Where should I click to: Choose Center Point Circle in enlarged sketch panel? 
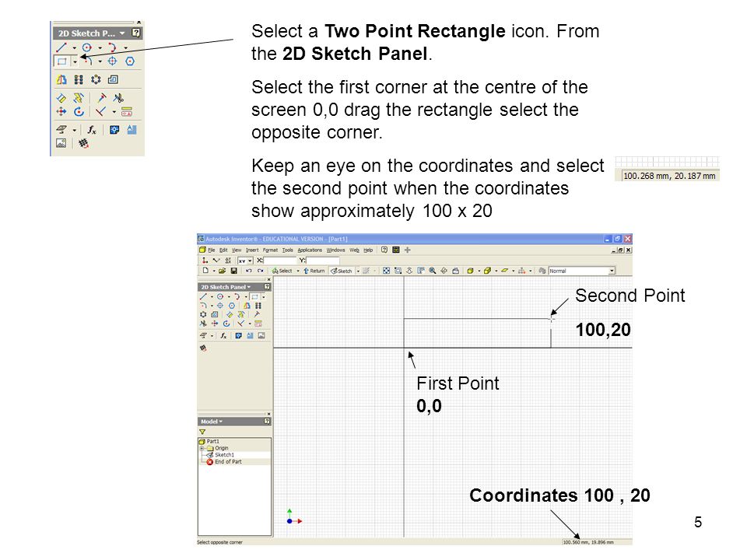tap(86, 47)
